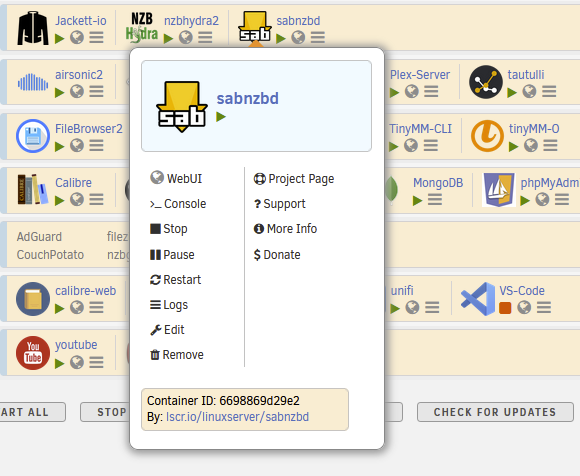580x476 pixels.
Task: Choose Donate in the popup menu
Action: (277, 255)
